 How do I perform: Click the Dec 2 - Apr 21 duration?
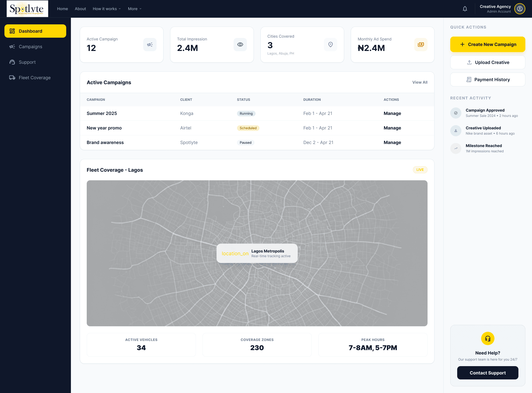coord(318,142)
